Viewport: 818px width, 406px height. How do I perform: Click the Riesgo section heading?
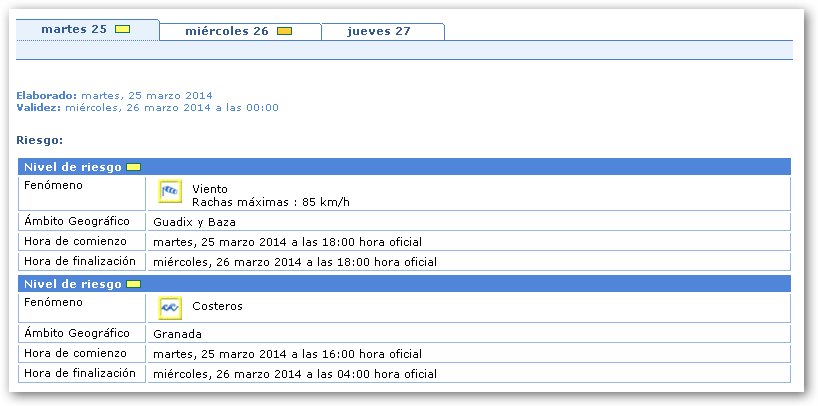click(40, 140)
